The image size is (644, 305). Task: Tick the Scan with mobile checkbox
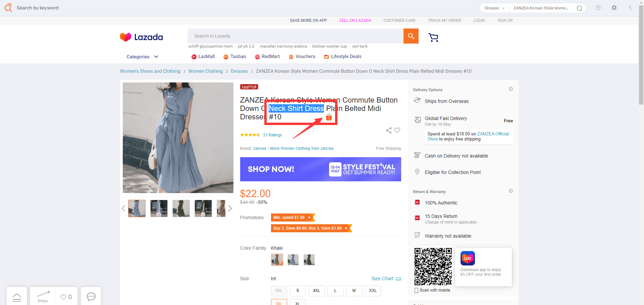click(x=417, y=290)
